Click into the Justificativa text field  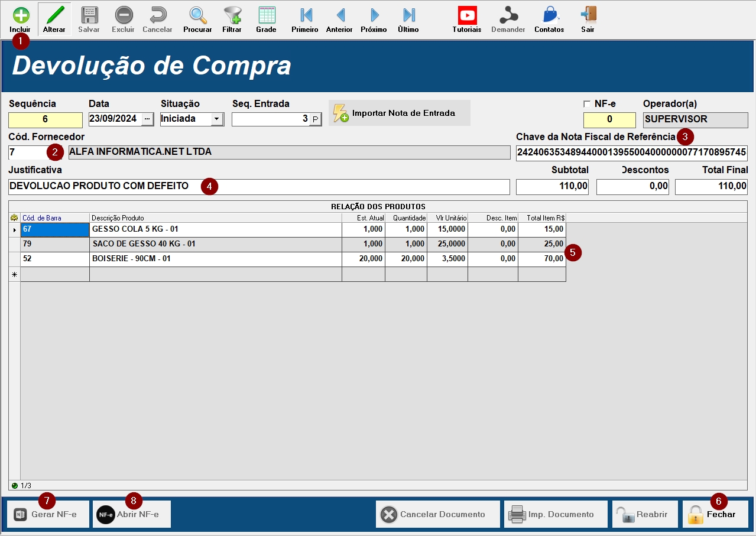click(355, 187)
